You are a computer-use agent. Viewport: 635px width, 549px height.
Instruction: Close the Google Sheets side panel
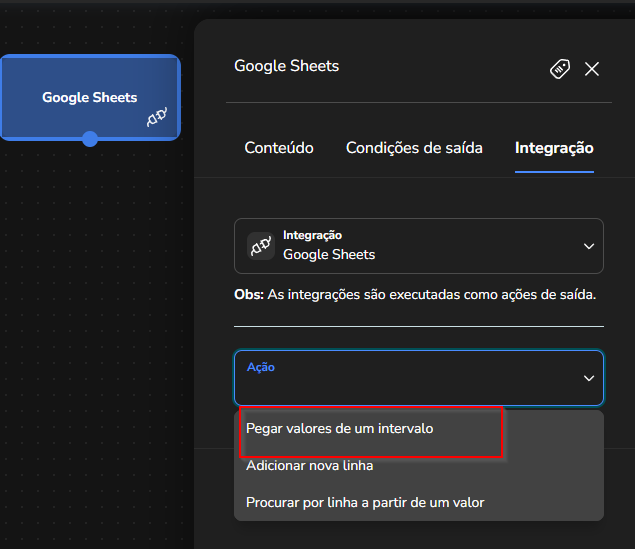pyautogui.click(x=592, y=69)
